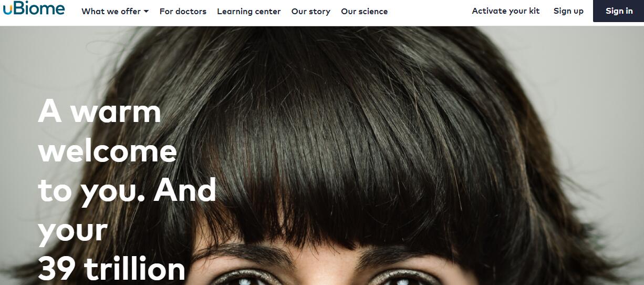Screen dimensions: 644x285
Task: Visit the Our story page
Action: coord(311,11)
